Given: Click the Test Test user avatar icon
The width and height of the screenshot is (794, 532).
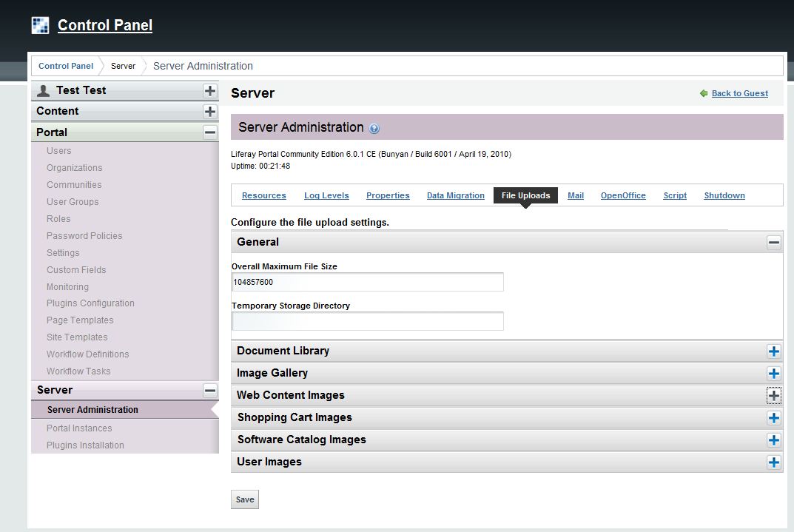Looking at the screenshot, I should [44, 90].
